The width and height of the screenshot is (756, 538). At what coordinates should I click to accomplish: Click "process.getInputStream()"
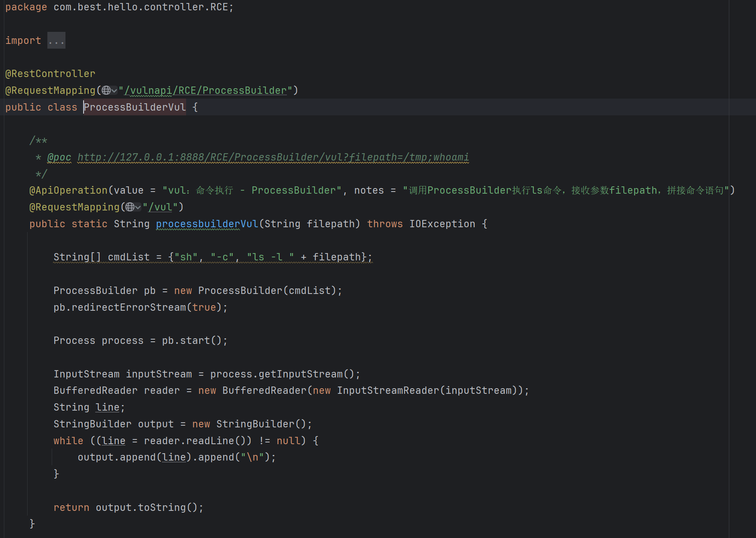tap(282, 374)
